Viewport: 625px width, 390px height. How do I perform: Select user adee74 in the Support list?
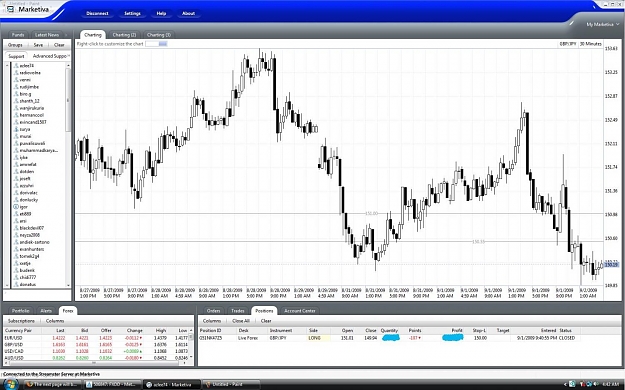tap(27, 66)
